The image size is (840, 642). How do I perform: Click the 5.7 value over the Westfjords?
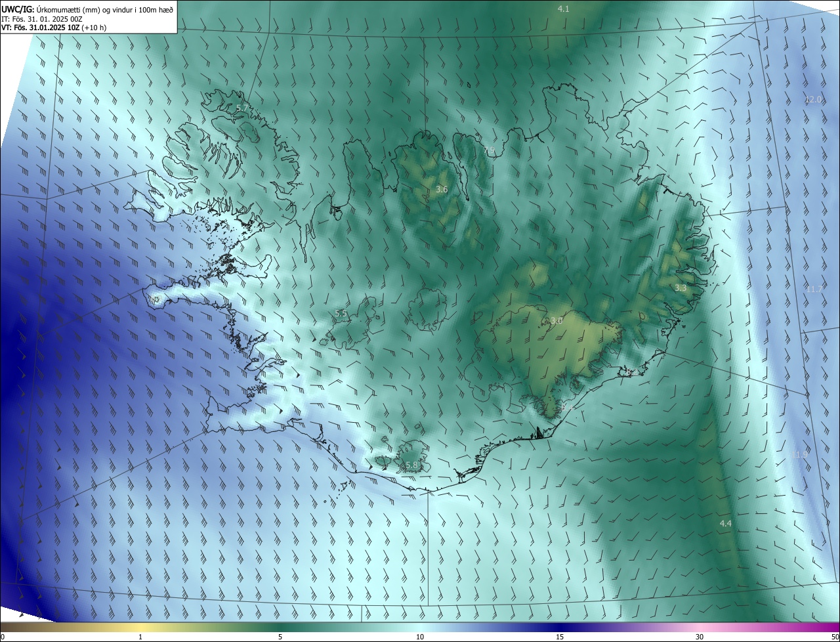[241, 108]
